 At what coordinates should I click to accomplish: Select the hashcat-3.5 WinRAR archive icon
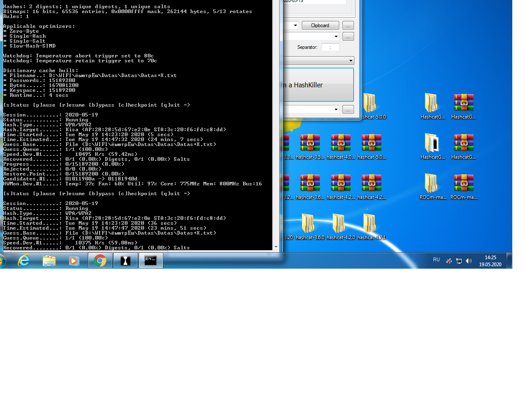(310, 144)
